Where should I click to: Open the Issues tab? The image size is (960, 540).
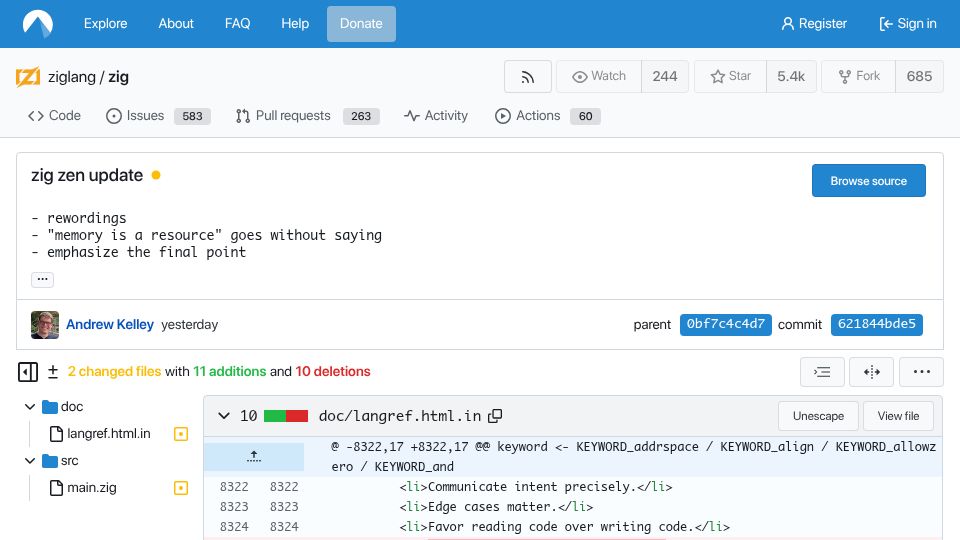tap(158, 116)
